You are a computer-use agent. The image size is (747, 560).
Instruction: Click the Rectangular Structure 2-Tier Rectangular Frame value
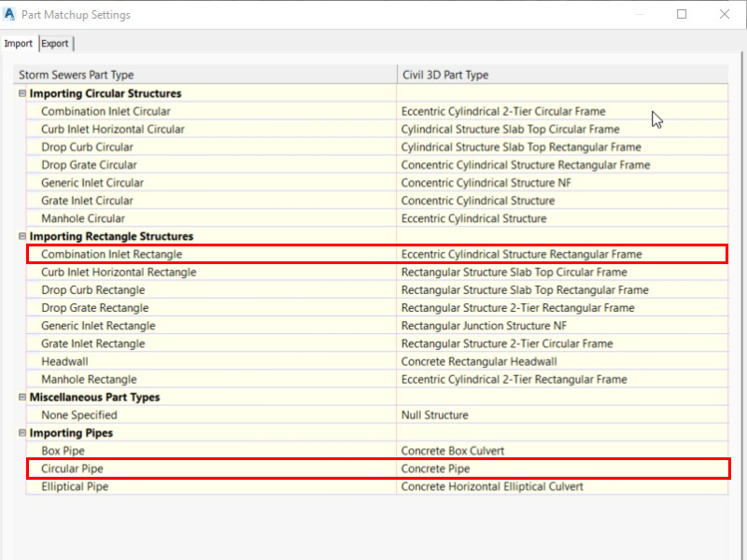point(518,308)
